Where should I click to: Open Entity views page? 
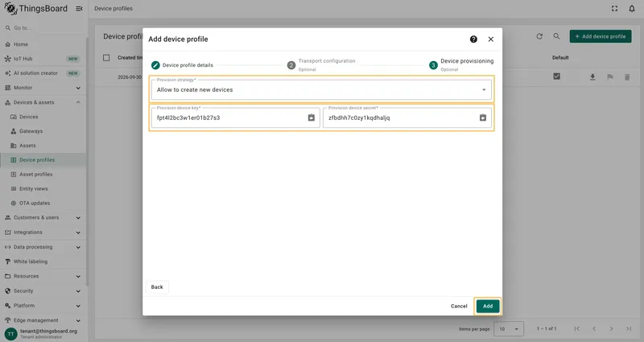43,189
